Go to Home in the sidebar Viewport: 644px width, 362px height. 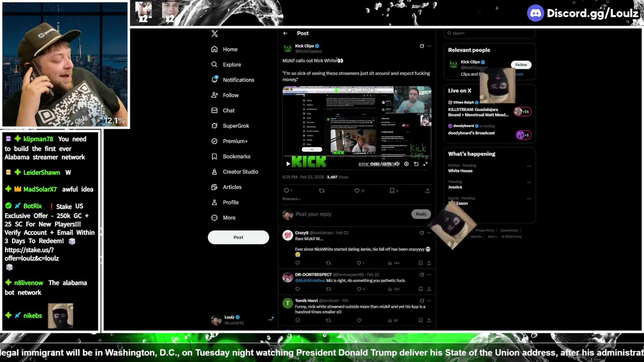pyautogui.click(x=224, y=49)
